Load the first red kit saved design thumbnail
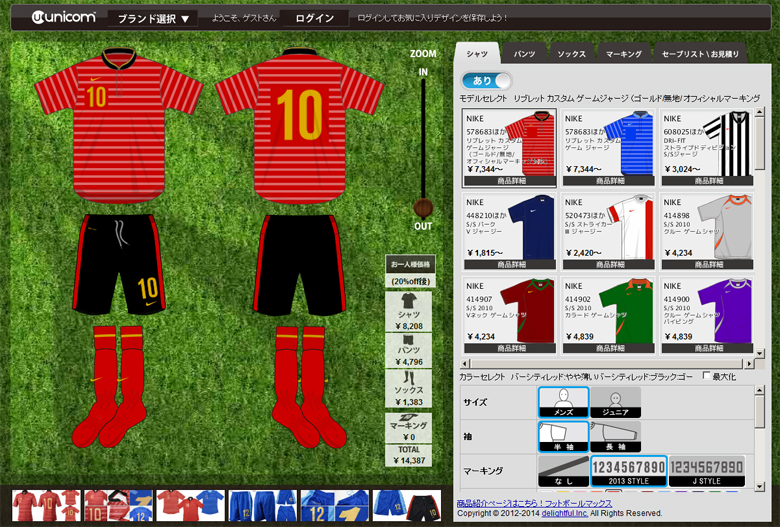The width and height of the screenshot is (780, 527). (46, 505)
